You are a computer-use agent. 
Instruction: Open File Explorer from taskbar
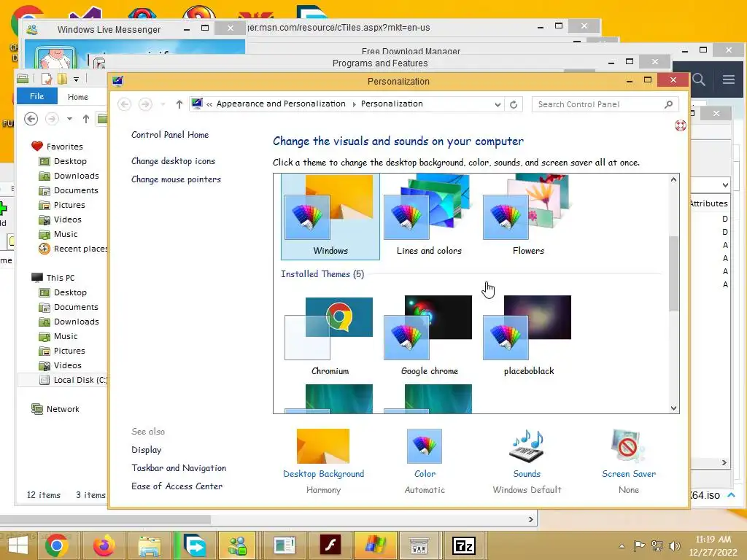(x=149, y=545)
